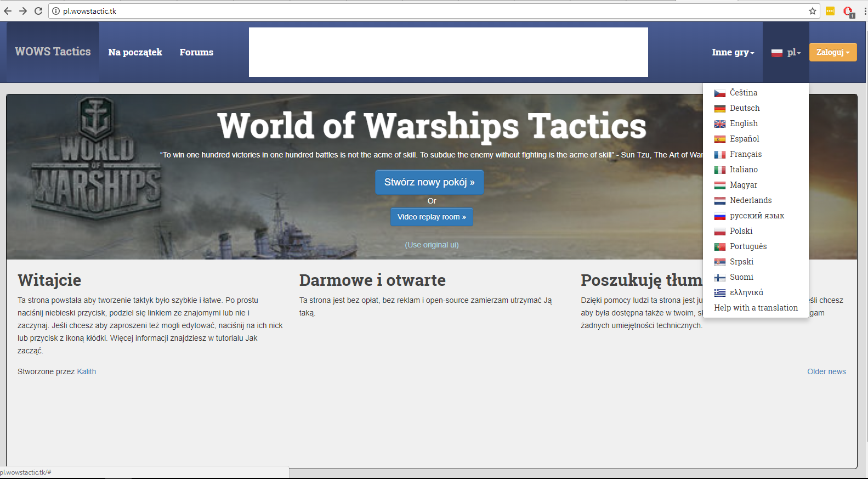Viewport: 868px width, 479px height.
Task: Select Français from language list
Action: pos(745,154)
